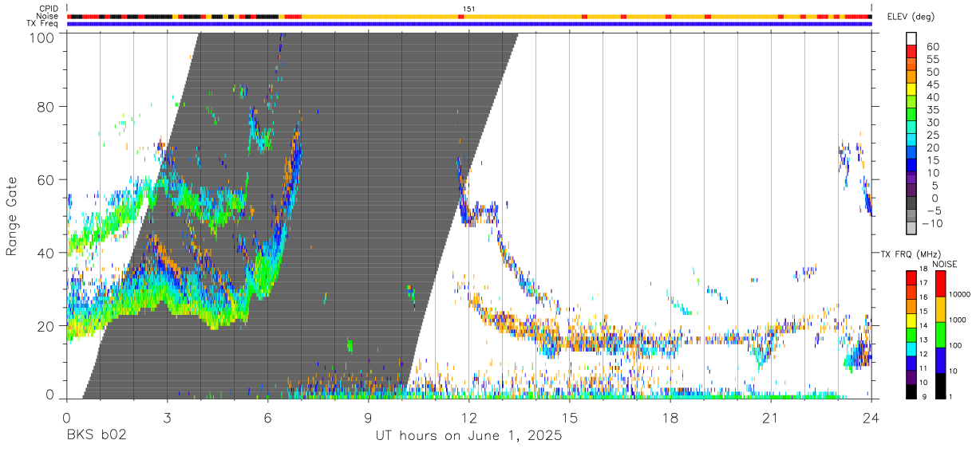Screen dimensions: 980x452
Task: Click the '13' label on TX FRQ scale
Action: click(x=923, y=341)
